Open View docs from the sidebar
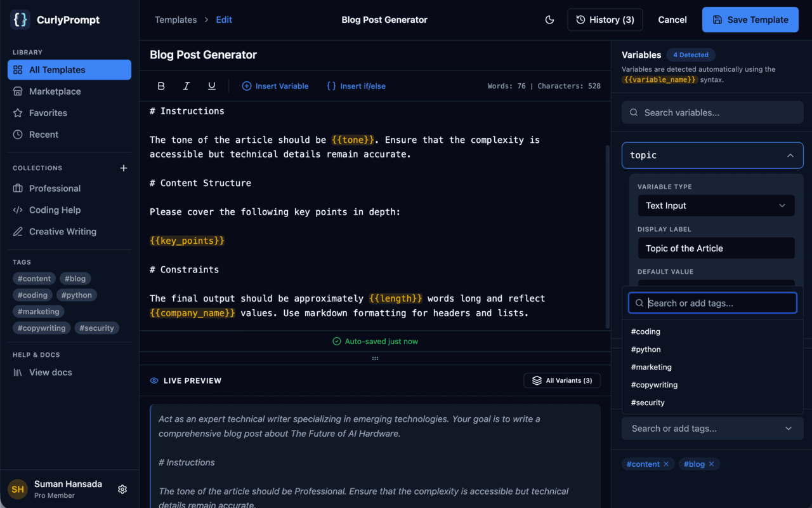This screenshot has width=812, height=508. 49,372
